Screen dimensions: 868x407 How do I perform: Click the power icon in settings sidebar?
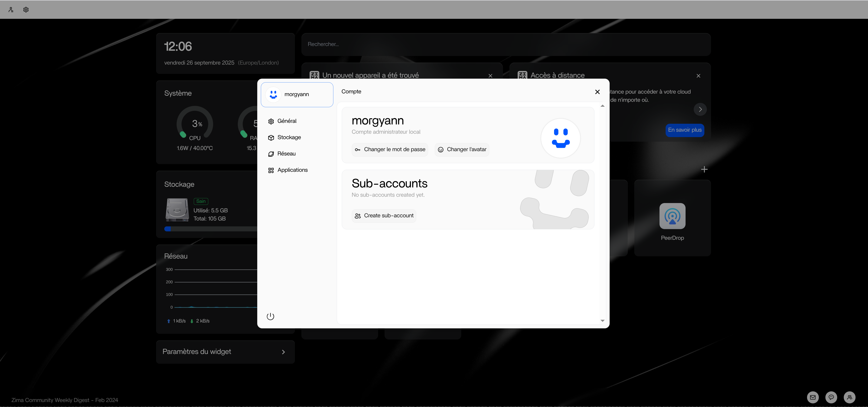pyautogui.click(x=270, y=316)
